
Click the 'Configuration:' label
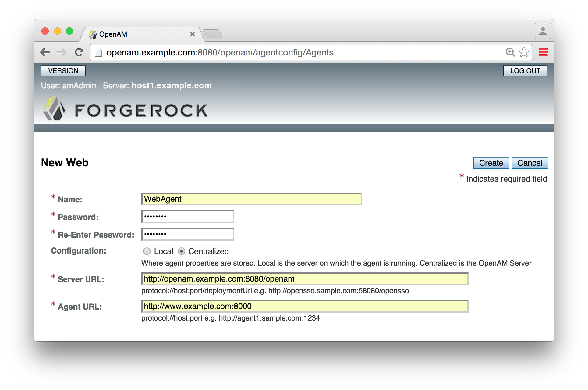(79, 251)
